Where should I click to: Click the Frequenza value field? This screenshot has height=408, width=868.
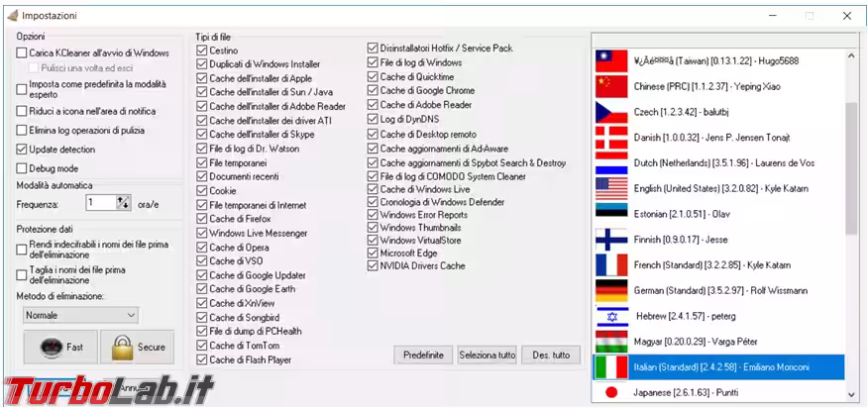101,203
